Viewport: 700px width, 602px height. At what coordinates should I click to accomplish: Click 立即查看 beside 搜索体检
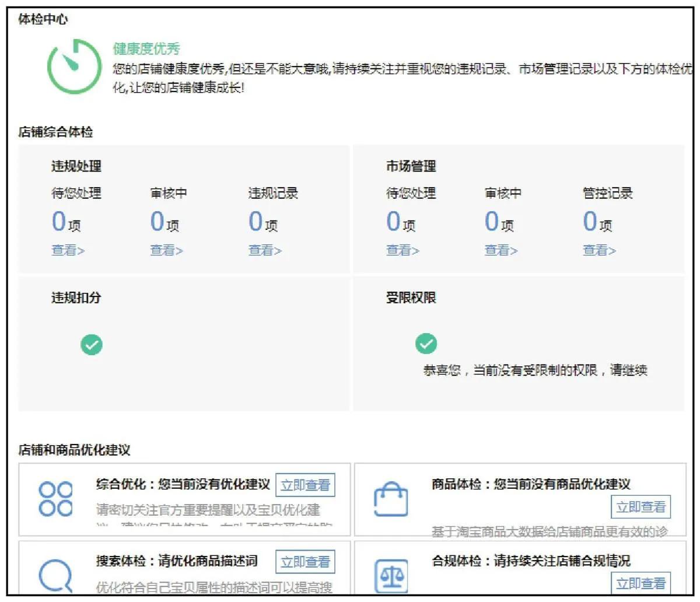coord(306,561)
